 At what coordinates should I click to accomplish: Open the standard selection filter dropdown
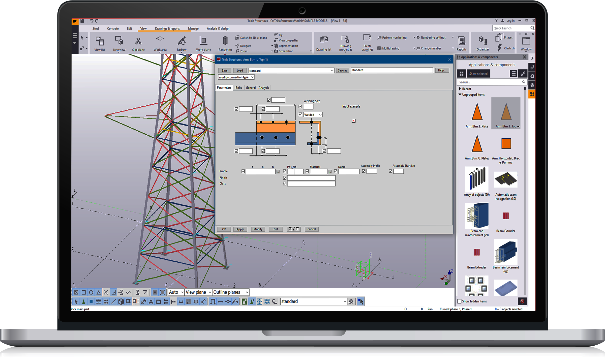314,301
